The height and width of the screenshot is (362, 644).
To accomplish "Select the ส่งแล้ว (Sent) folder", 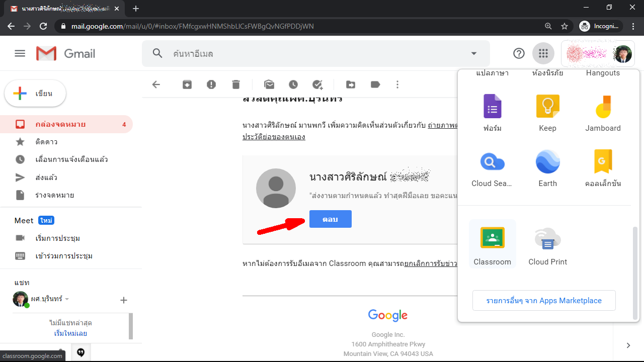I will pyautogui.click(x=46, y=177).
